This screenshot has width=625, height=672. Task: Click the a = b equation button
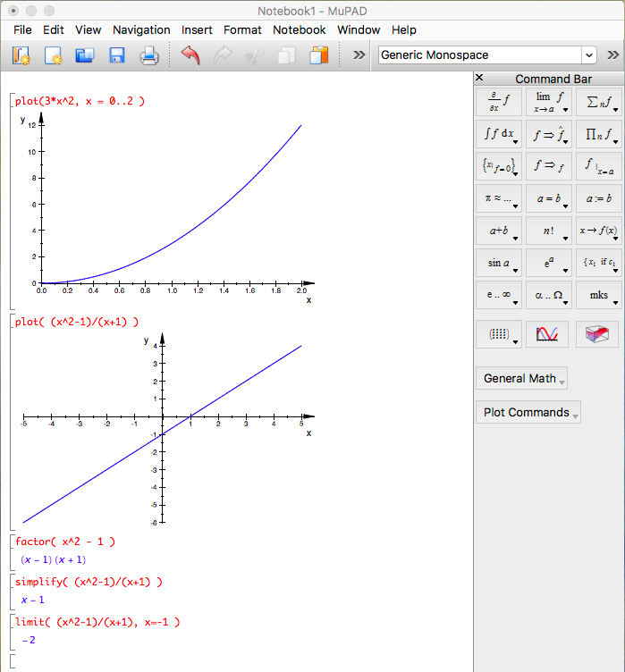coord(549,198)
